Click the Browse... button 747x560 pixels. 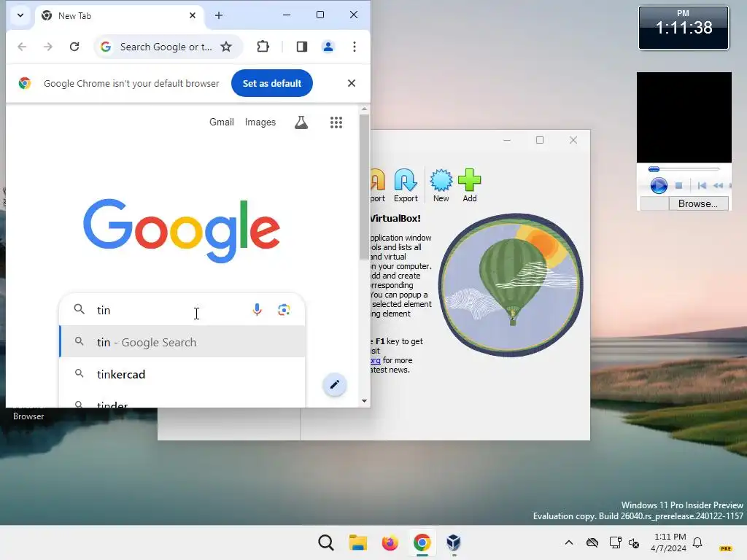(x=697, y=204)
